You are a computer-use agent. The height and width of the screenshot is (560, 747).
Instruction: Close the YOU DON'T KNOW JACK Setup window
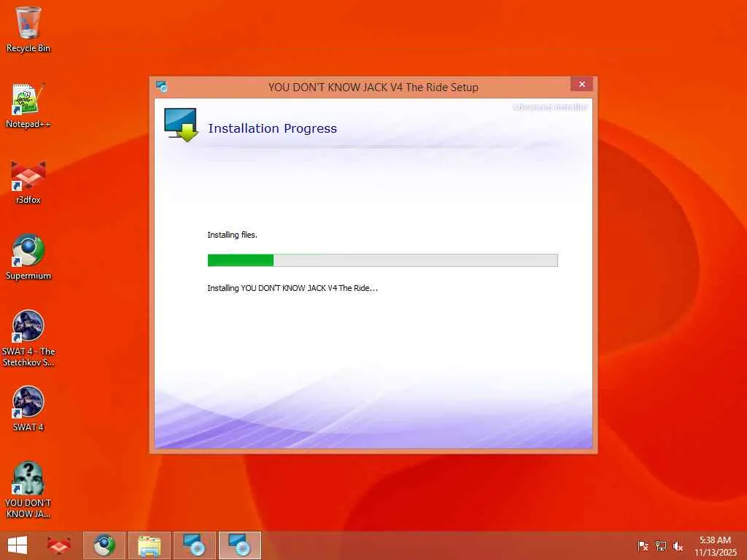581,85
